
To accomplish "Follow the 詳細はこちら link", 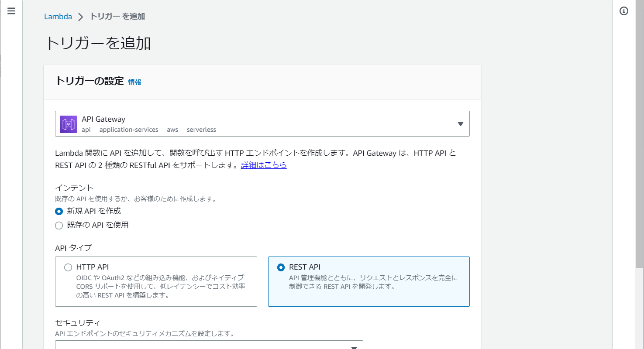I will [264, 165].
